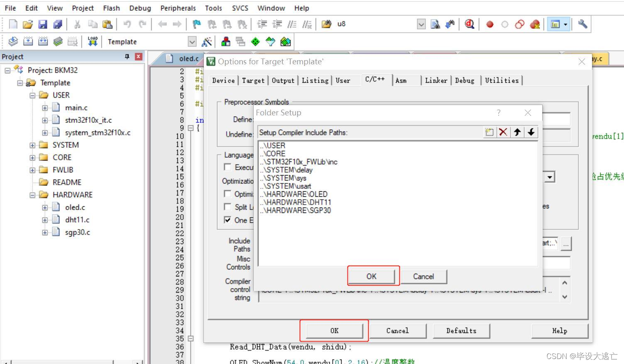Click the Kill All Breakpoints icon
This screenshot has height=364, width=624.
(x=535, y=24)
